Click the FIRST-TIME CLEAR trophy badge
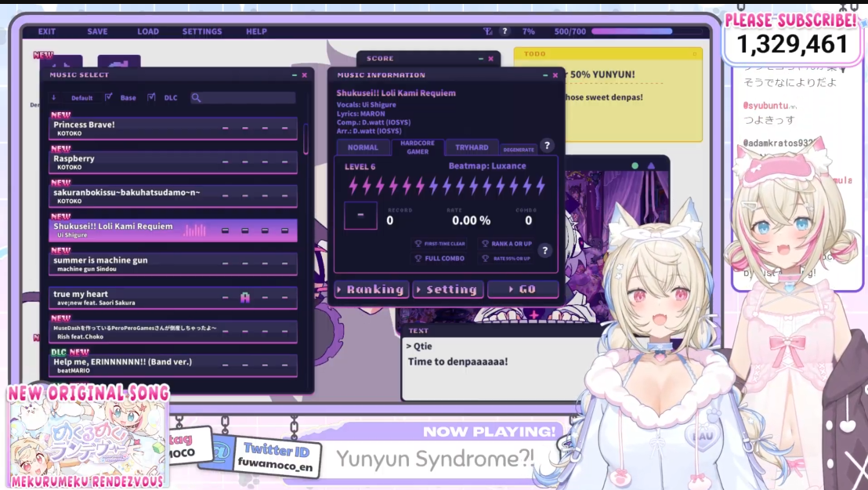868x490 pixels. 440,243
